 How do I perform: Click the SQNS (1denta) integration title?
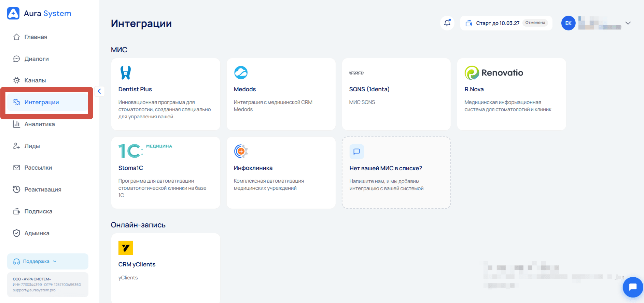[369, 89]
